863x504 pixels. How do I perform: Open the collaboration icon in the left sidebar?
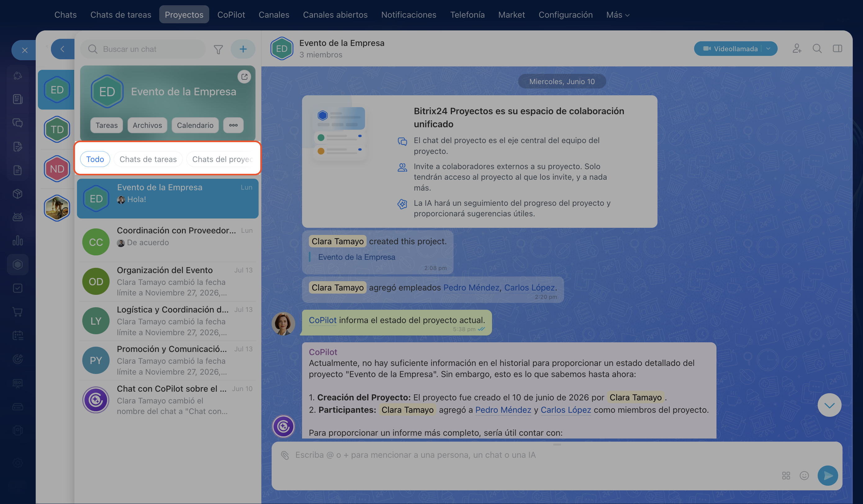[18, 76]
